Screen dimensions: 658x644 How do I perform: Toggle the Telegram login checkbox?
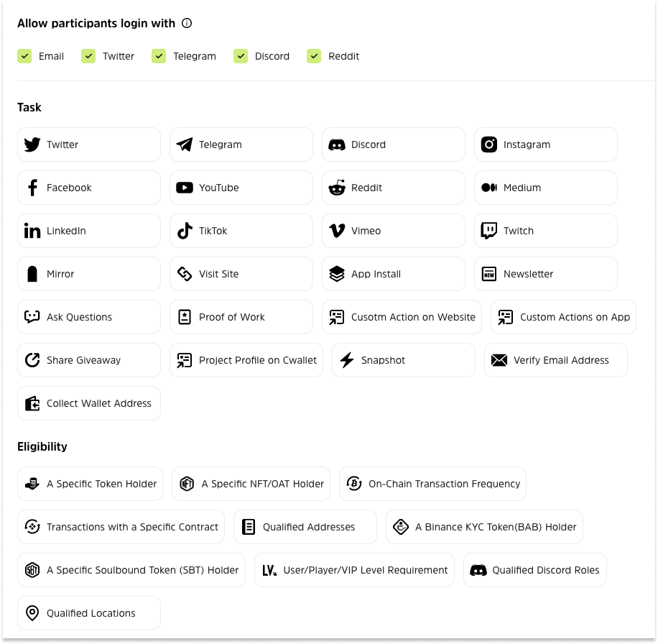click(x=159, y=56)
